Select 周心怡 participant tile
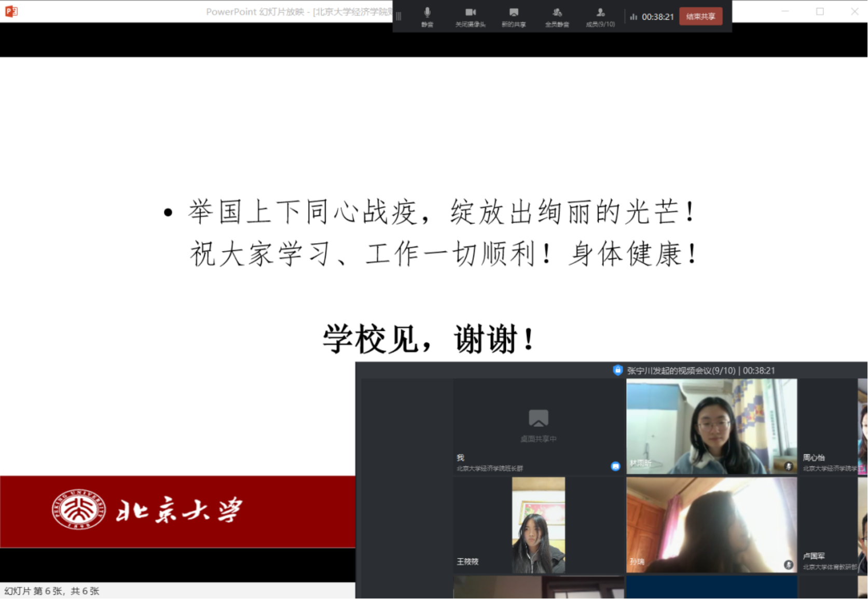 tap(828, 426)
